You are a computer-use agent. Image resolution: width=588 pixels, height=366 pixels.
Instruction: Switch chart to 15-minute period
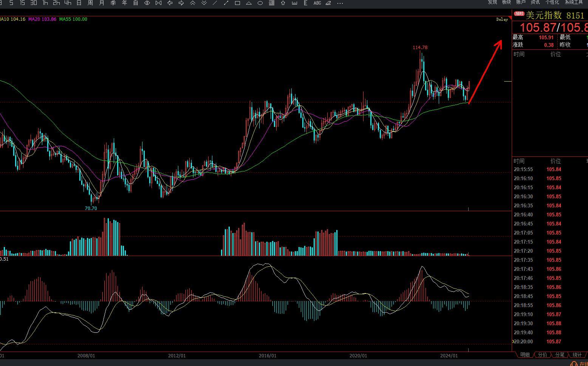coord(22,3)
